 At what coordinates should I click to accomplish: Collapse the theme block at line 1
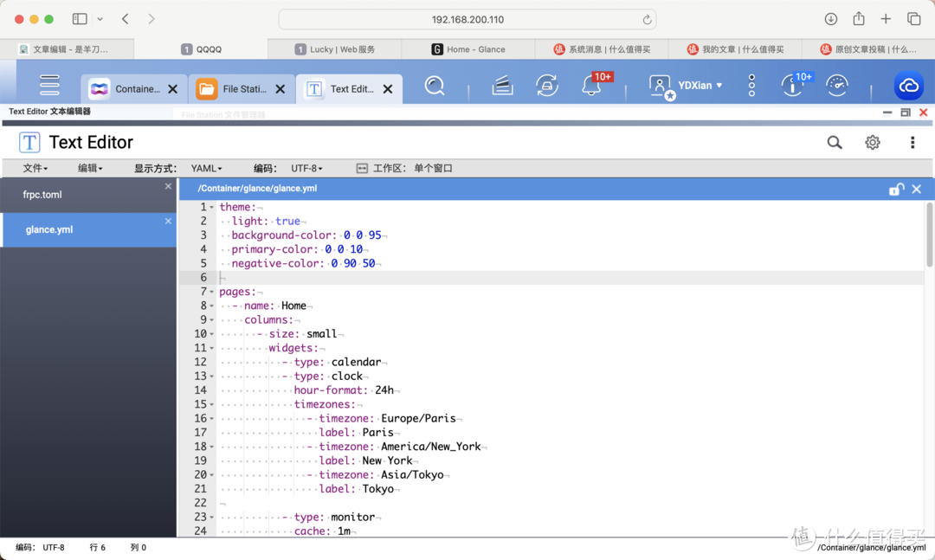point(212,208)
